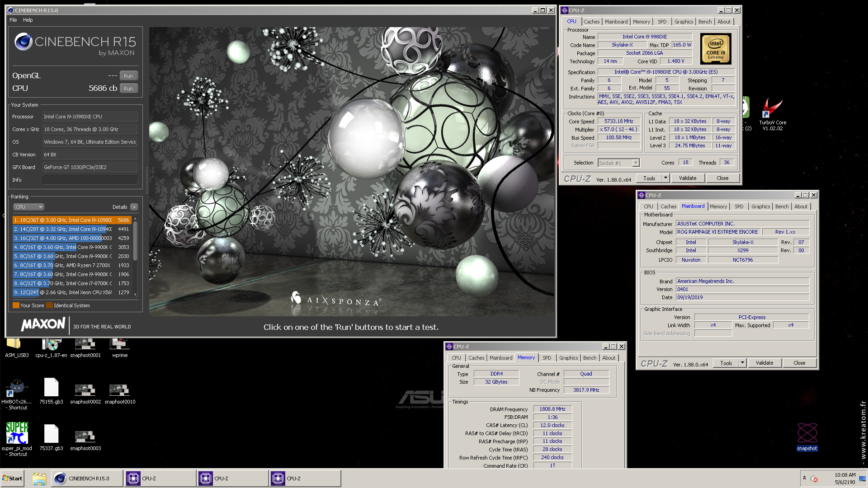Screen dimensions: 868x488
Task: Open the Socket #1 selection dropdown
Action: point(618,163)
